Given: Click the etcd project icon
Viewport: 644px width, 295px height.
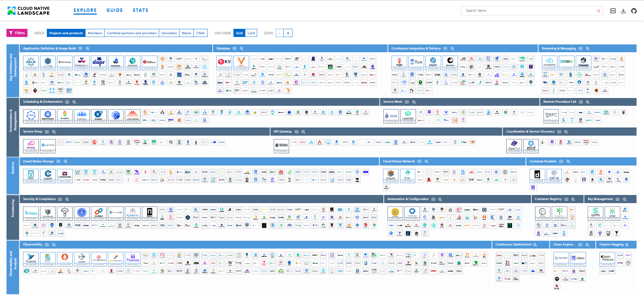Looking at the screenshot, I should (531, 145).
